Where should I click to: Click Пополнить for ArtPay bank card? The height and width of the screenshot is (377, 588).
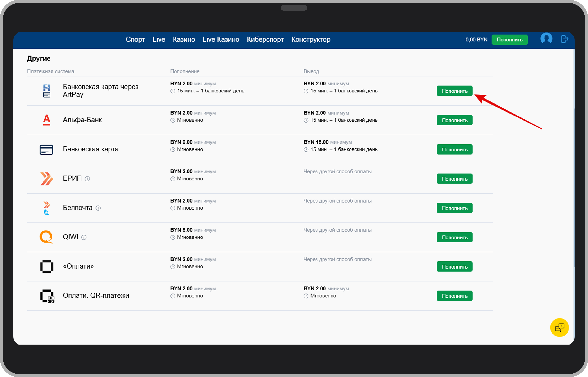454,91
